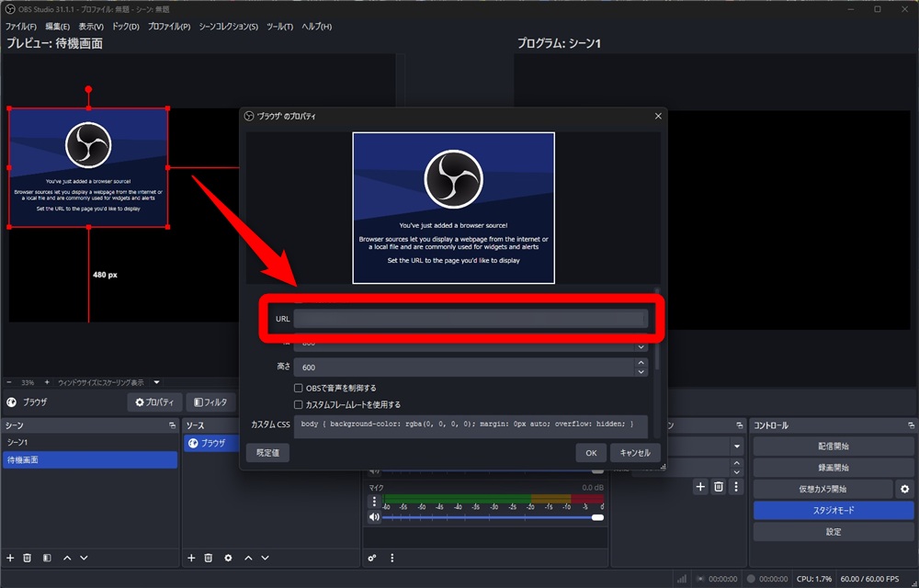This screenshot has width=919, height=588.
Task: Move scene down with the arrow icon
Action: click(x=84, y=558)
